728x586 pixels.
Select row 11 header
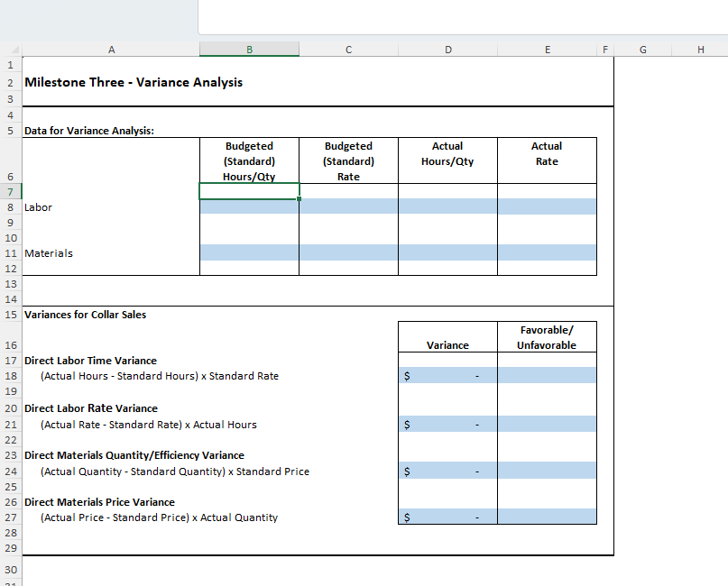coord(11,253)
